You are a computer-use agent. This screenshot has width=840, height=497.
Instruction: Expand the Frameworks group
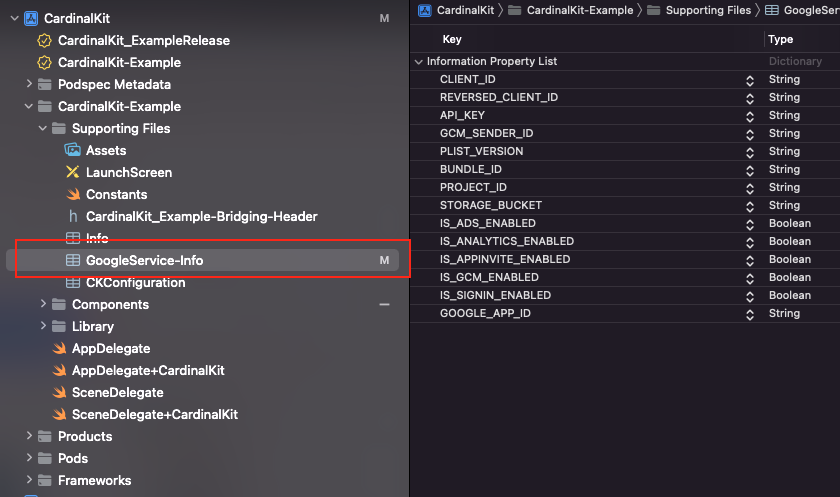[29, 479]
